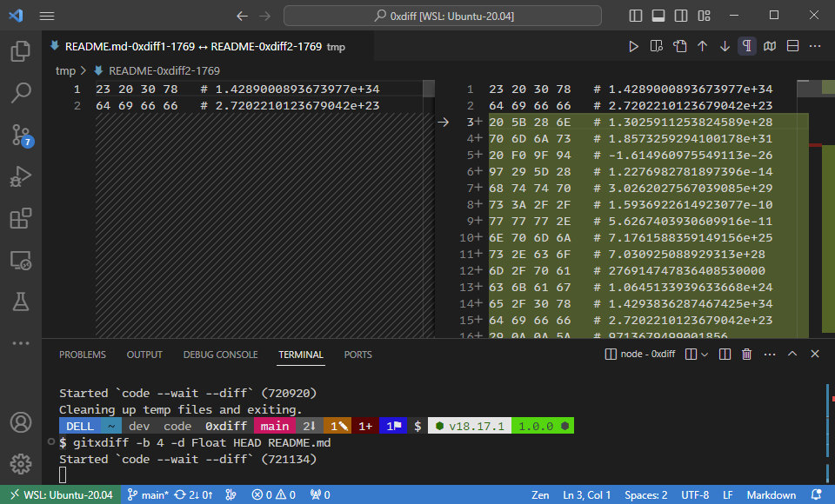Image resolution: width=835 pixels, height=504 pixels.
Task: Open the Search view in activity bar
Action: (21, 93)
